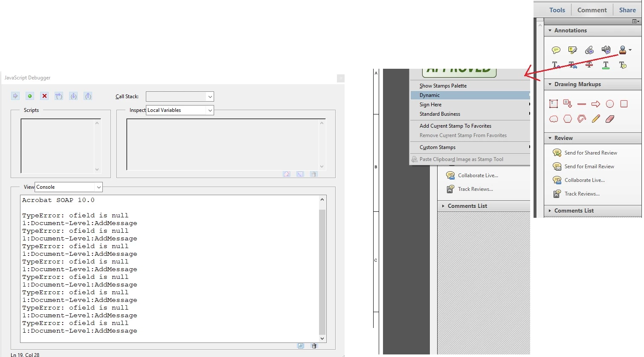
Task: Select the Arrow drawing markup tool
Action: pos(596,104)
